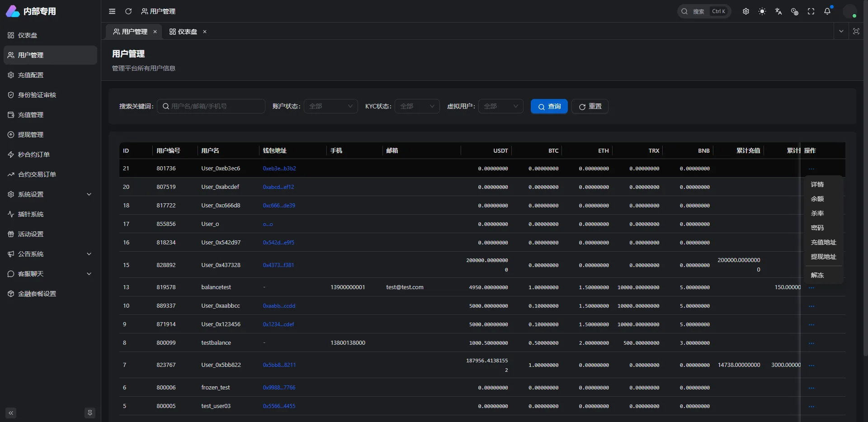Toggle light/dark theme sun icon
The height and width of the screenshot is (422, 868).
pyautogui.click(x=762, y=11)
